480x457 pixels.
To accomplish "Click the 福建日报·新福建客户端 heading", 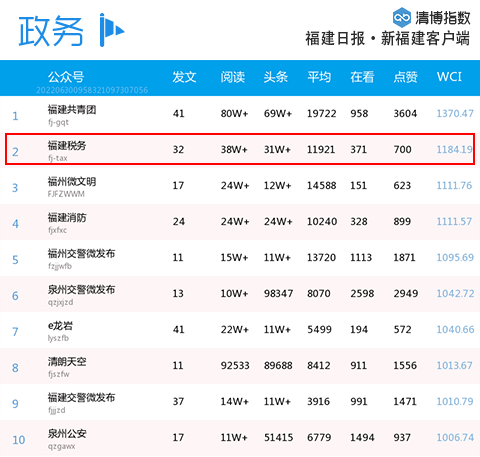I will pyautogui.click(x=387, y=38).
